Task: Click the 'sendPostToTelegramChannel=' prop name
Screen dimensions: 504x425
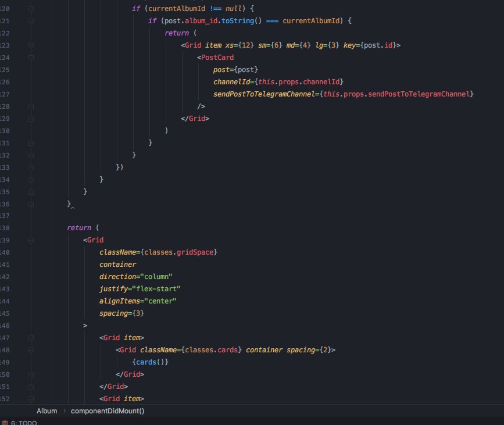Action: [x=266, y=94]
